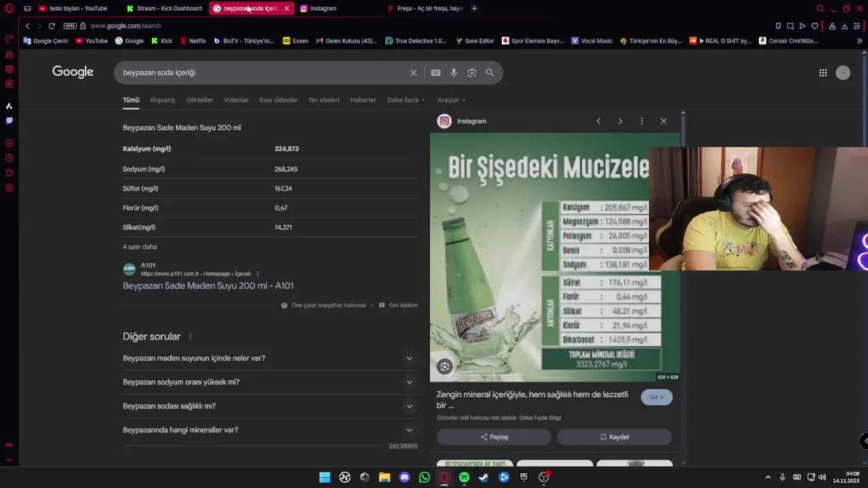Open the 'Araçlar' dropdown

[x=451, y=100]
